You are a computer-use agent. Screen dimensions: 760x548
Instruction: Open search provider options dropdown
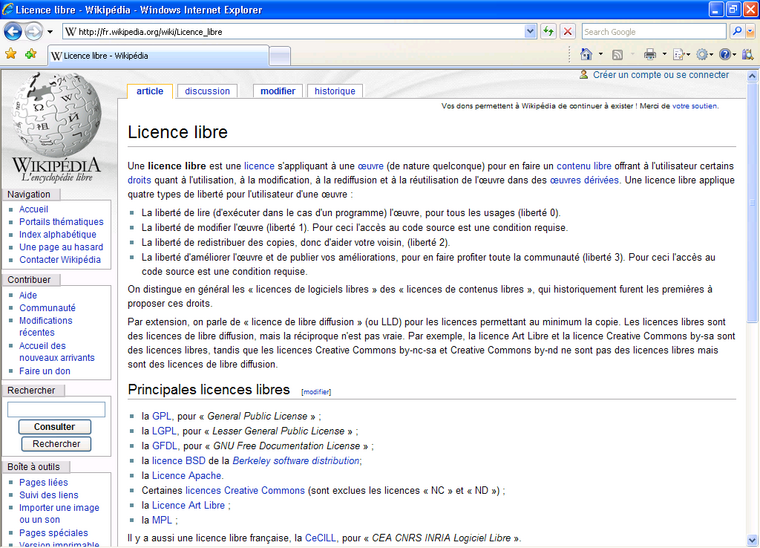pos(751,32)
